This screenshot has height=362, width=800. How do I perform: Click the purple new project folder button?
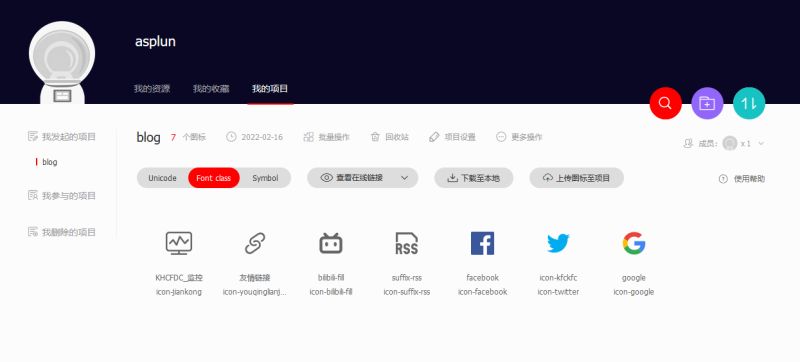pos(707,103)
